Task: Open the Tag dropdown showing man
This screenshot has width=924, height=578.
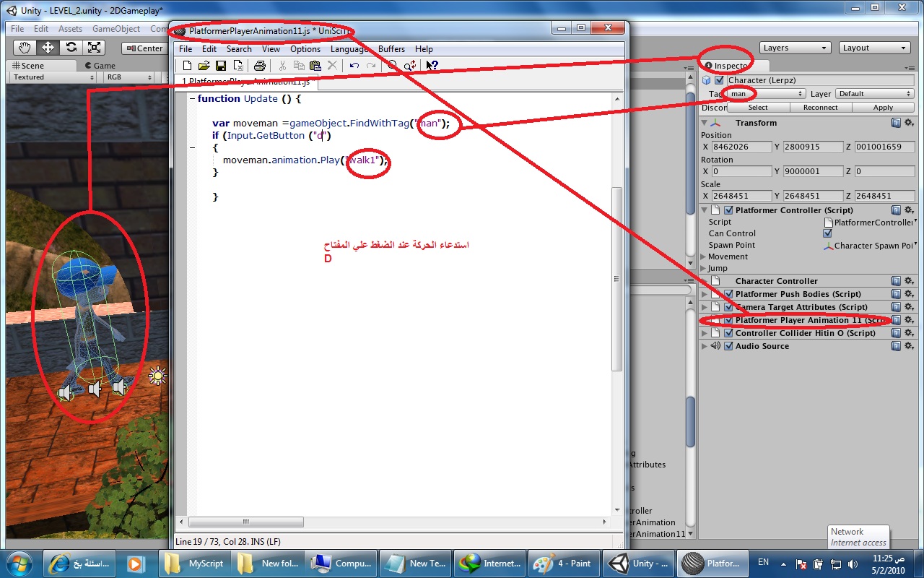Action: click(x=766, y=94)
